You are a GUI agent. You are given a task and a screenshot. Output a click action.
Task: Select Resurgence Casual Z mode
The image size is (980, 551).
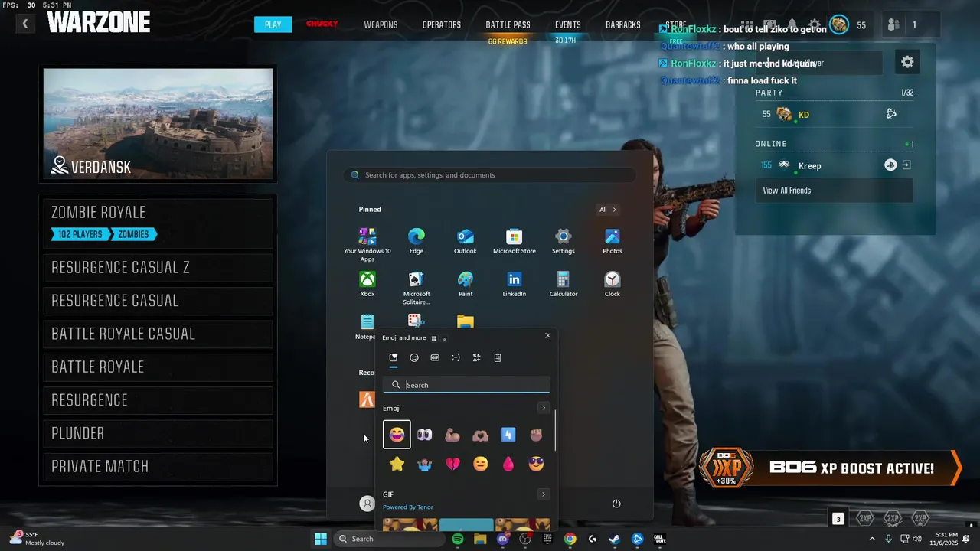158,268
